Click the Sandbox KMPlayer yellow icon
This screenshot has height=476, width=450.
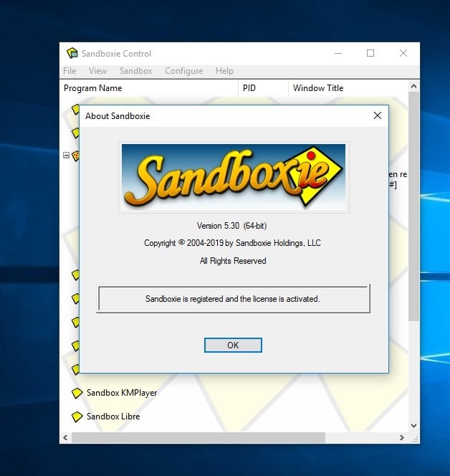[77, 393]
